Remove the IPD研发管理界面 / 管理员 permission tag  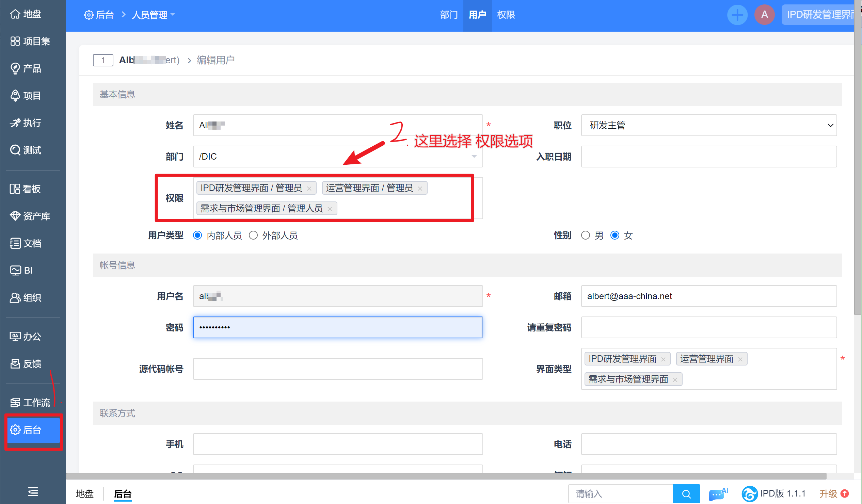click(309, 189)
